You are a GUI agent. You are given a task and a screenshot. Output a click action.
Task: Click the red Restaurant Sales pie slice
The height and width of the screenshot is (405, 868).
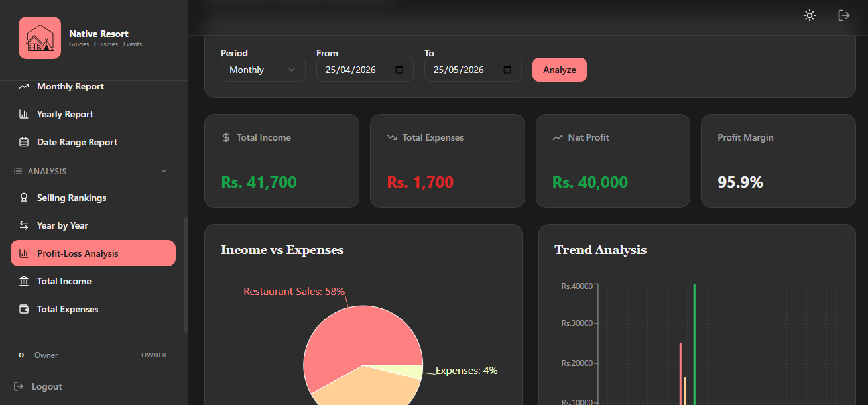tap(358, 338)
